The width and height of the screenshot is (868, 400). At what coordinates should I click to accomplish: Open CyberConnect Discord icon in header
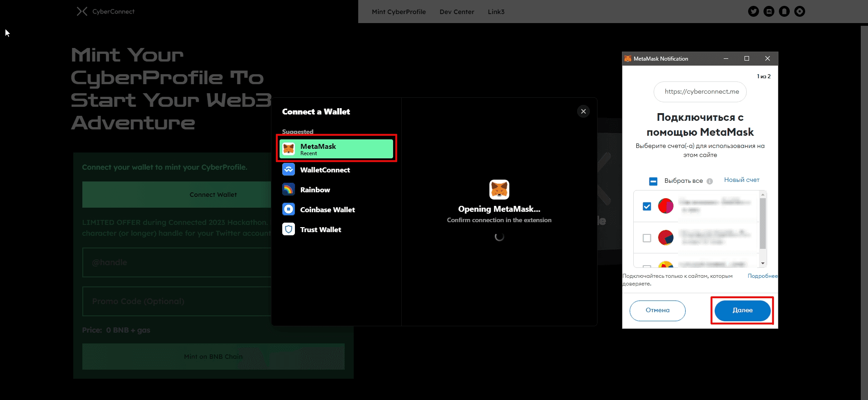(768, 11)
